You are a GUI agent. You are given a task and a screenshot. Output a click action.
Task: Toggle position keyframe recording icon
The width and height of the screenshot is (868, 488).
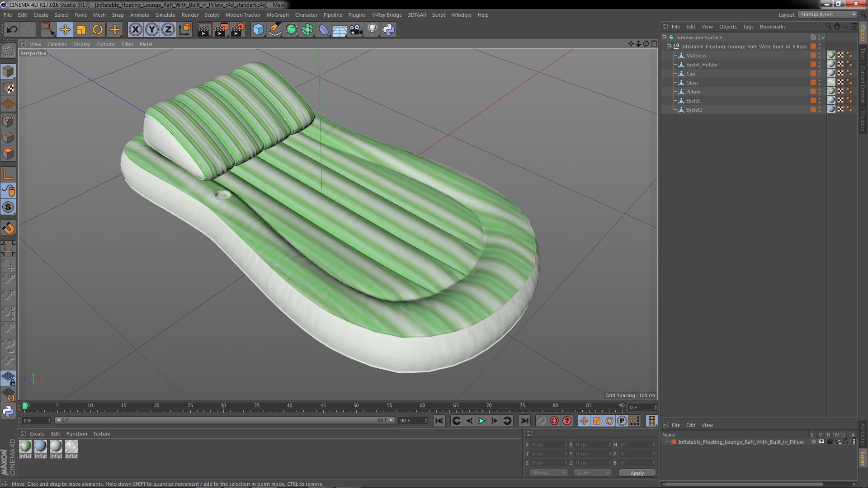click(584, 421)
